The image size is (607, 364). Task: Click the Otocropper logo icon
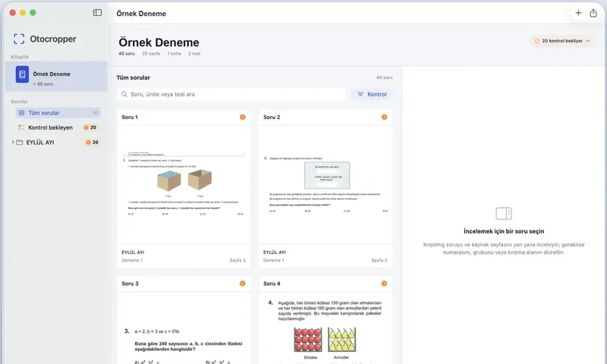pos(19,39)
